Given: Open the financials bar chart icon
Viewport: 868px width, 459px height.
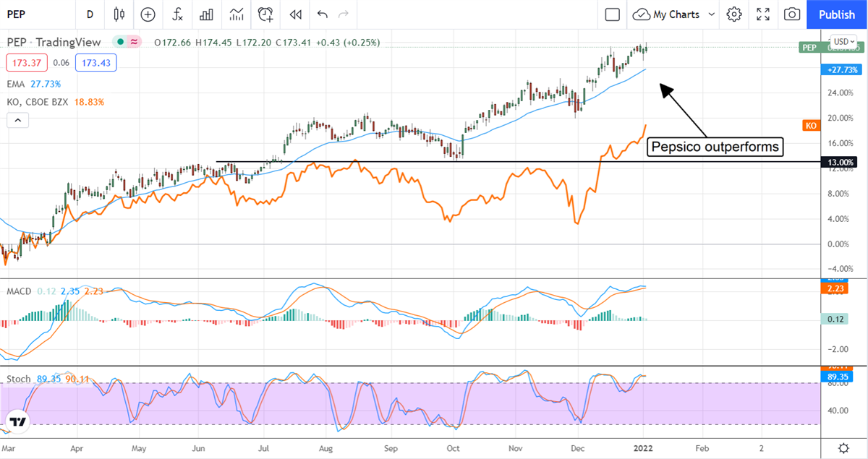Looking at the screenshot, I should [206, 14].
